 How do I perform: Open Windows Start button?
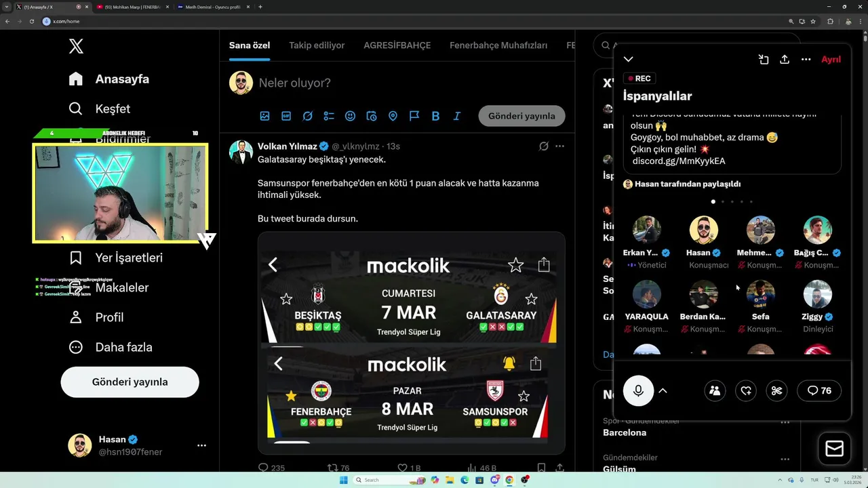344,480
